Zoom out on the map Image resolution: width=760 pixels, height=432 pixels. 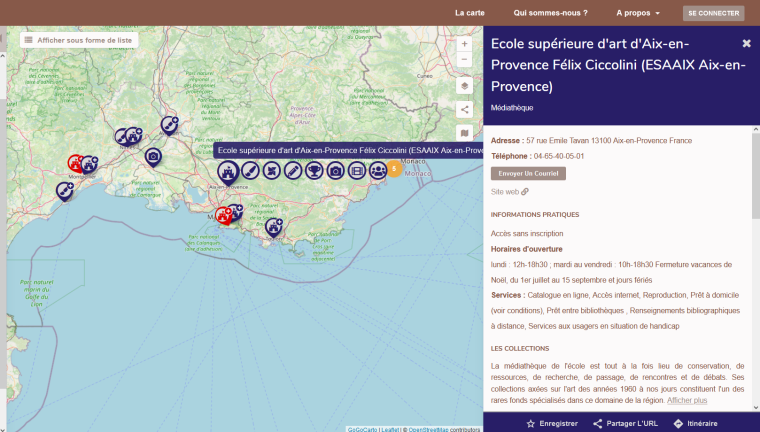464,60
